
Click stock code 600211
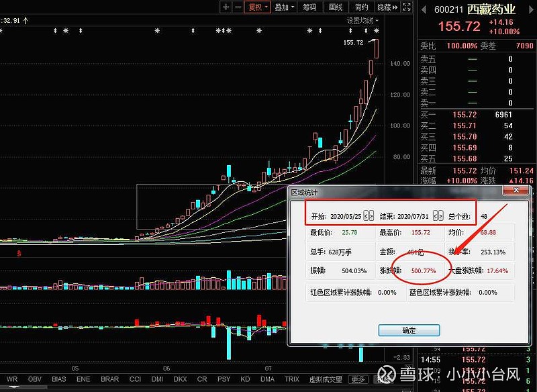pyautogui.click(x=448, y=9)
